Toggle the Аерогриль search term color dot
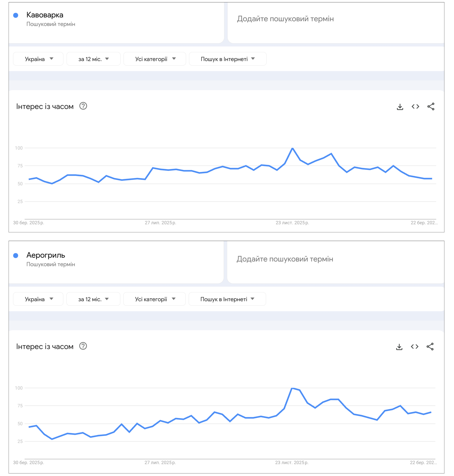This screenshot has height=476, width=454. click(16, 255)
